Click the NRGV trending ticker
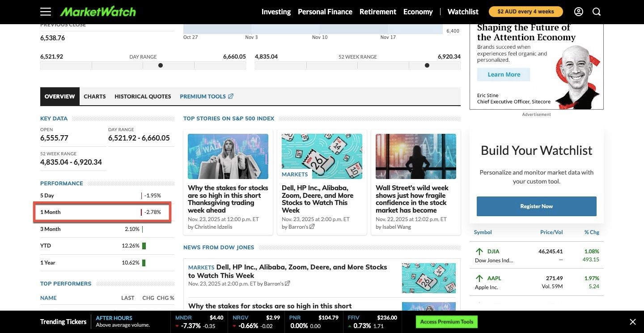Viewport: 644px width, 333px height. point(256,322)
